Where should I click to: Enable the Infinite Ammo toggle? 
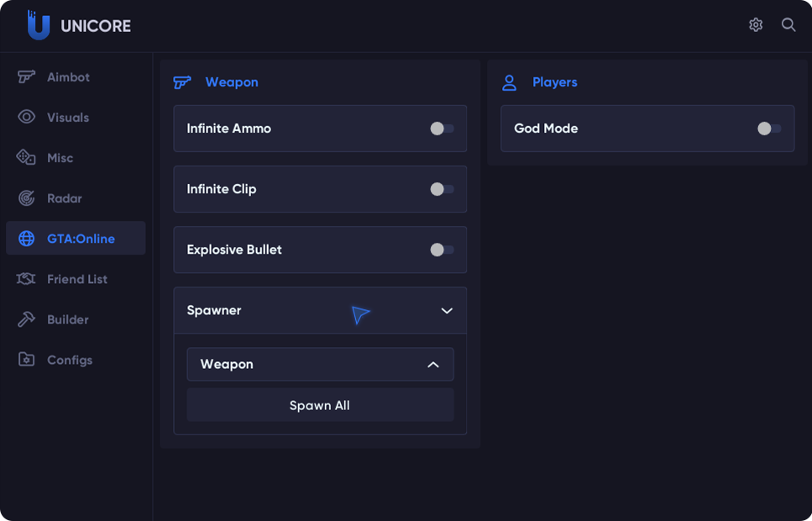tap(442, 129)
